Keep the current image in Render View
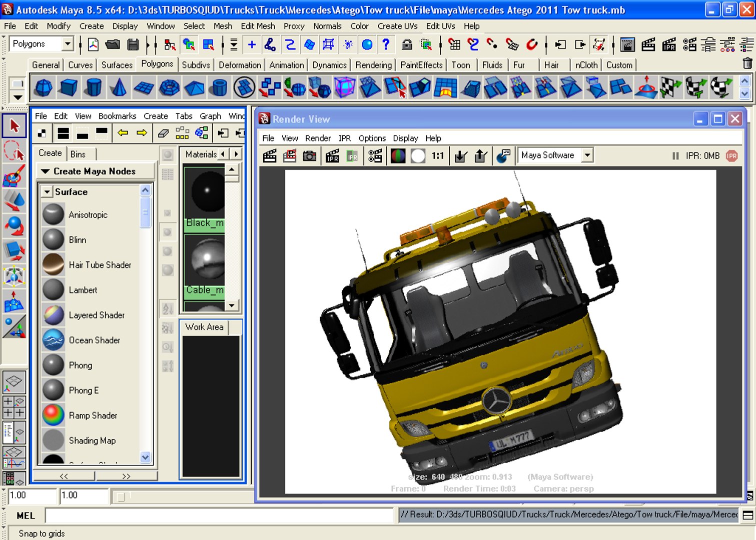 [461, 156]
